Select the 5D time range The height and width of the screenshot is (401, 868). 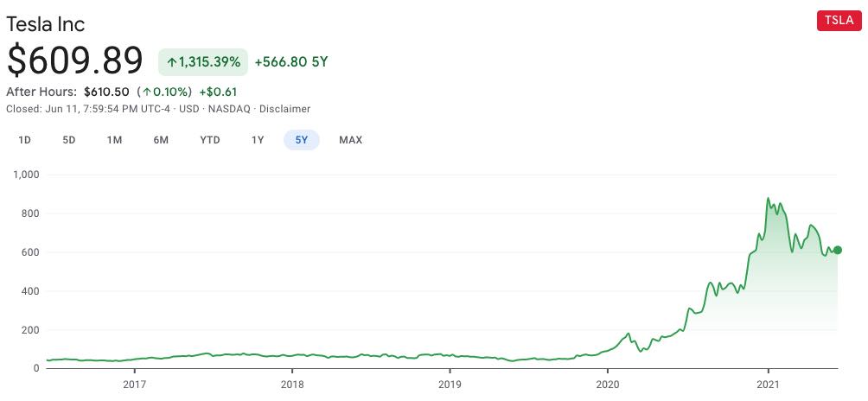[69, 140]
